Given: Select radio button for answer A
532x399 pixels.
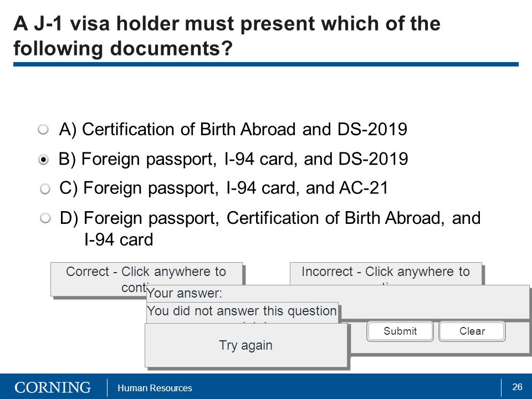Looking at the screenshot, I should (x=43, y=129).
